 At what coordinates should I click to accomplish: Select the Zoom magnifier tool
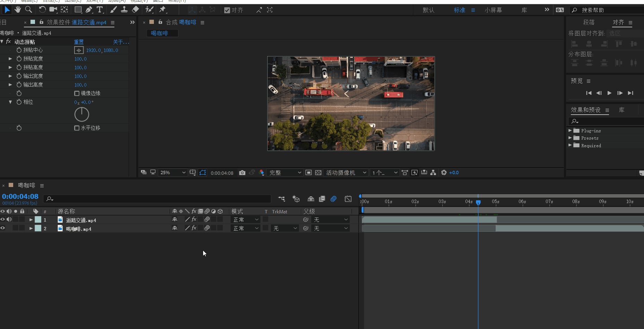click(x=29, y=10)
